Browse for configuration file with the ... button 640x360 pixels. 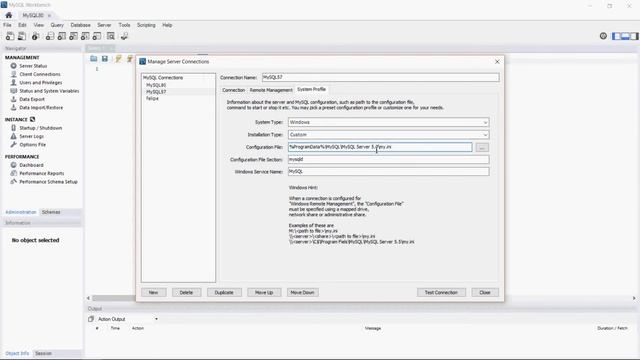(x=482, y=147)
